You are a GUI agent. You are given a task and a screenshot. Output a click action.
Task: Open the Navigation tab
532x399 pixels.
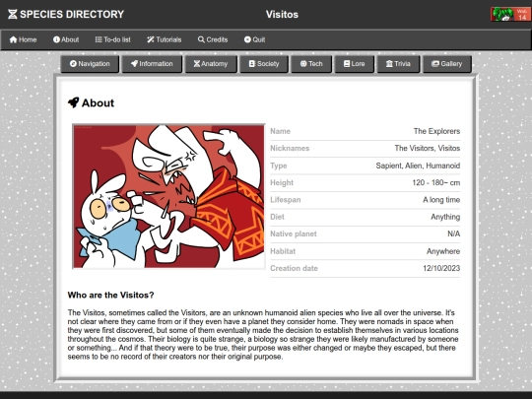coord(90,64)
